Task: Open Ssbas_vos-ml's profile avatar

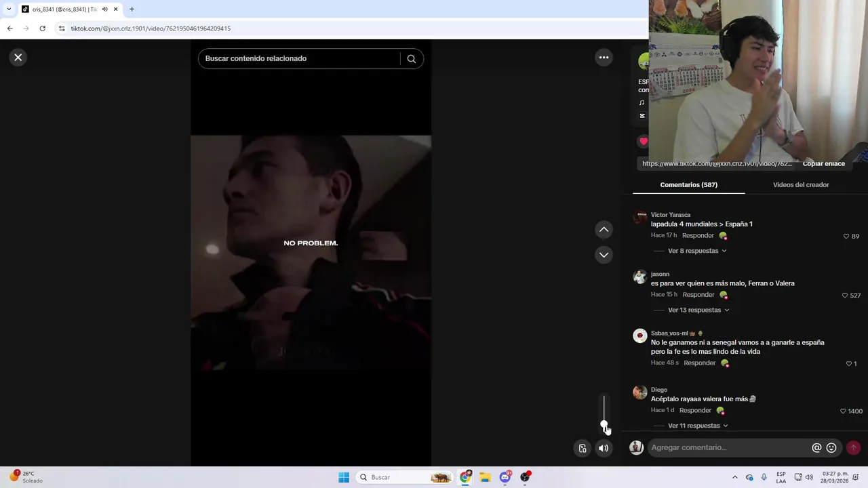Action: tap(640, 335)
